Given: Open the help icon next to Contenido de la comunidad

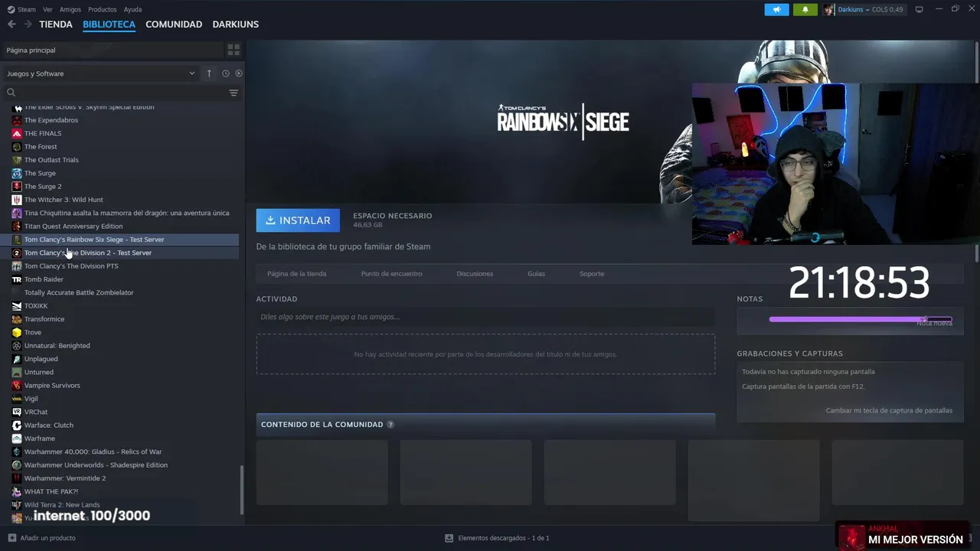Looking at the screenshot, I should click(x=390, y=425).
